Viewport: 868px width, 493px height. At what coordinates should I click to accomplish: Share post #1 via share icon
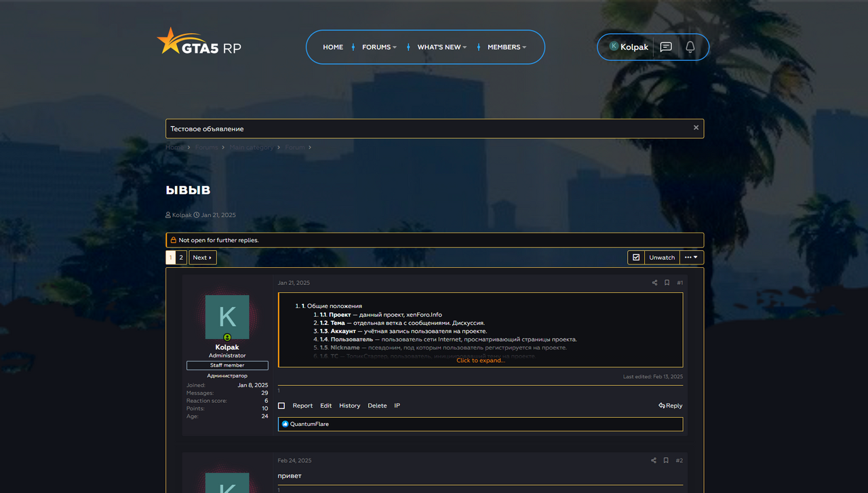click(654, 283)
